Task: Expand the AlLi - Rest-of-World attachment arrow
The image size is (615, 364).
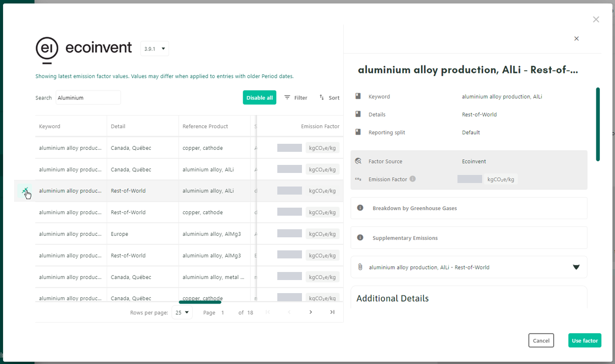Action: (576, 267)
